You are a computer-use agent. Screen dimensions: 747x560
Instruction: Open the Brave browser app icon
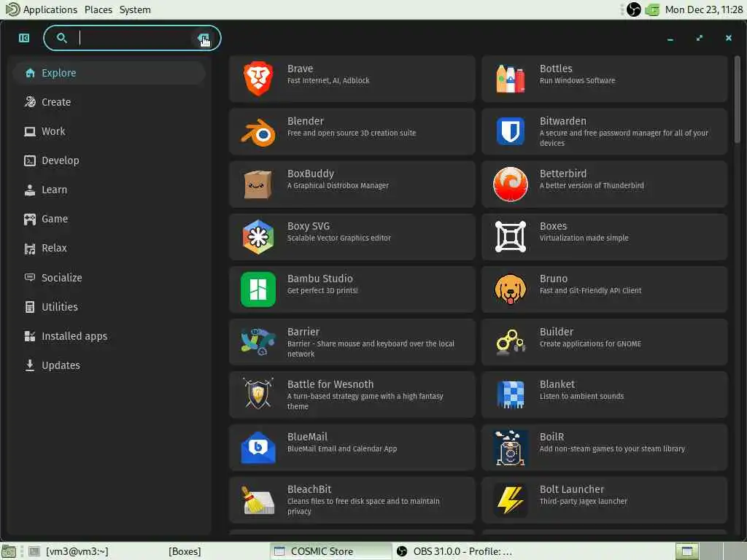point(258,79)
